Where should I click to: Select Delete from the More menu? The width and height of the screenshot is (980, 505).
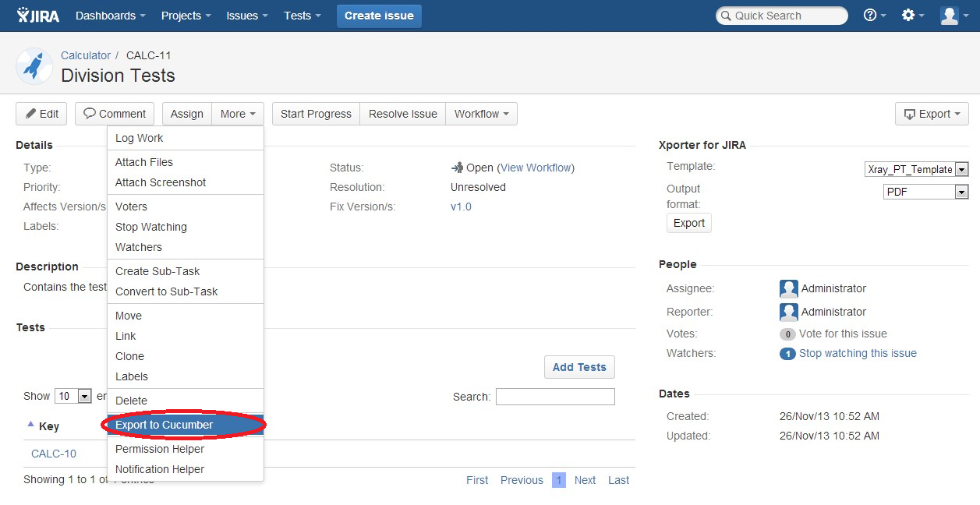(186, 401)
